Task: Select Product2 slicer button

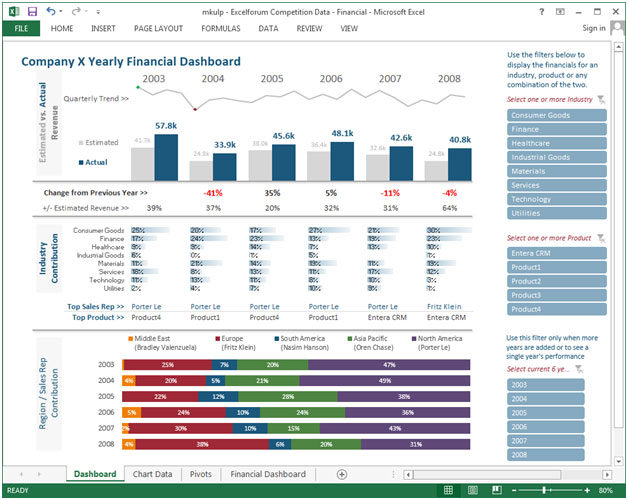Action: (557, 281)
